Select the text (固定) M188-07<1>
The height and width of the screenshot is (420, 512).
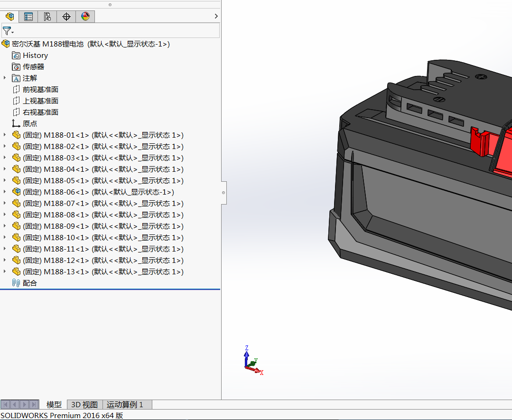coord(56,204)
